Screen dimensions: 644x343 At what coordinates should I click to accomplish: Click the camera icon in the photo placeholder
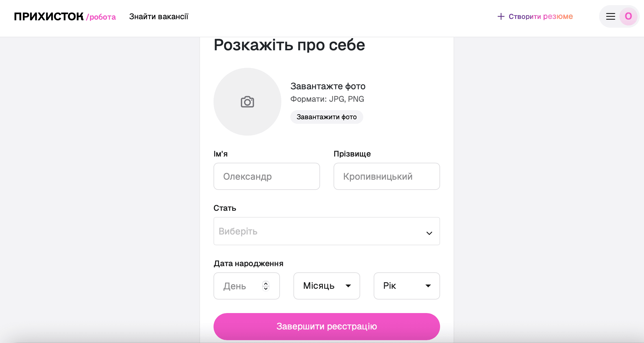pos(247,102)
